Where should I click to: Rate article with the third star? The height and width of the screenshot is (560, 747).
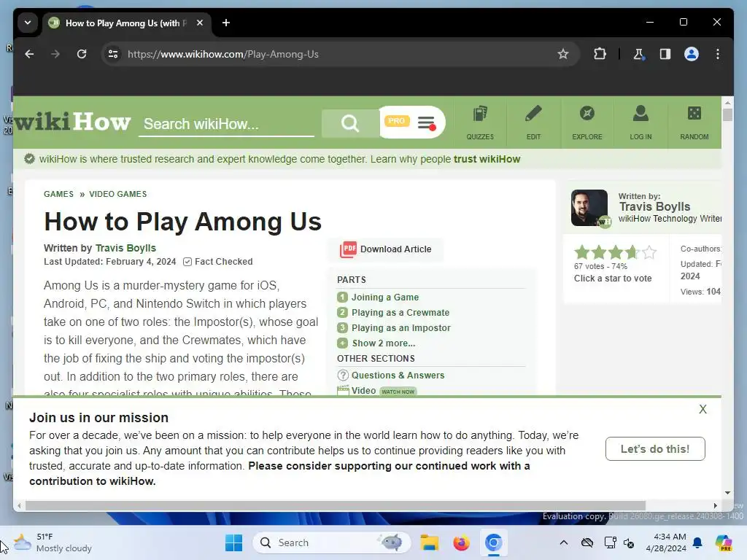click(616, 252)
